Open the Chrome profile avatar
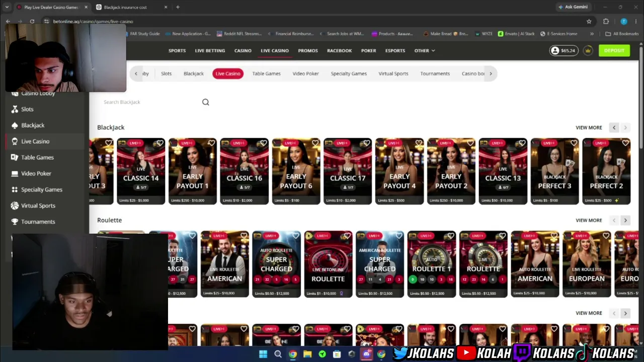Image resolution: width=644 pixels, height=362 pixels. (x=623, y=22)
